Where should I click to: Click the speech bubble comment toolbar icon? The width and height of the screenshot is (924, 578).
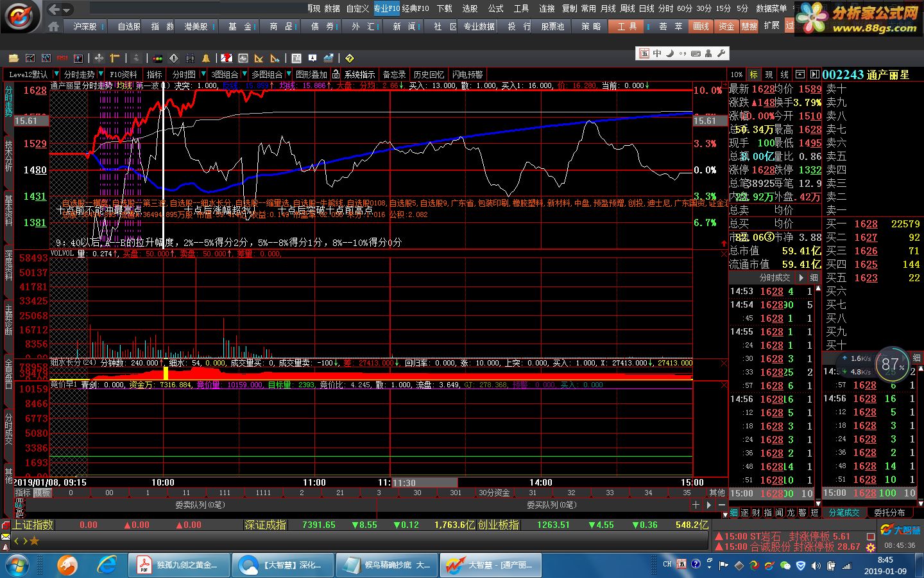pyautogui.click(x=312, y=58)
